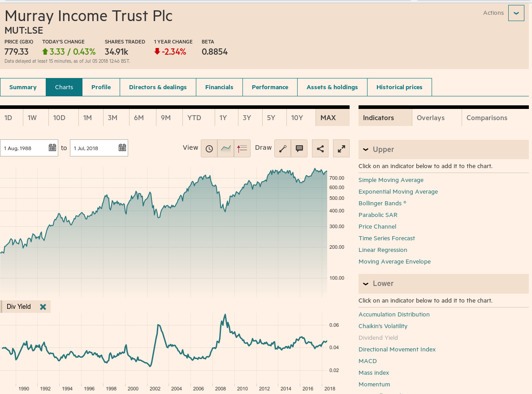Screen dimensions: 532x394
Task: Set chart range to 9M
Action: point(165,118)
